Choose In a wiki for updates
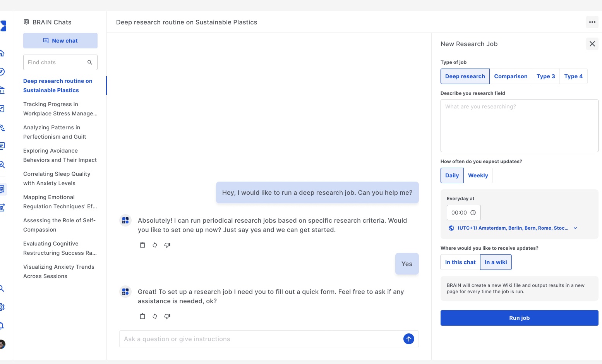 click(496, 262)
